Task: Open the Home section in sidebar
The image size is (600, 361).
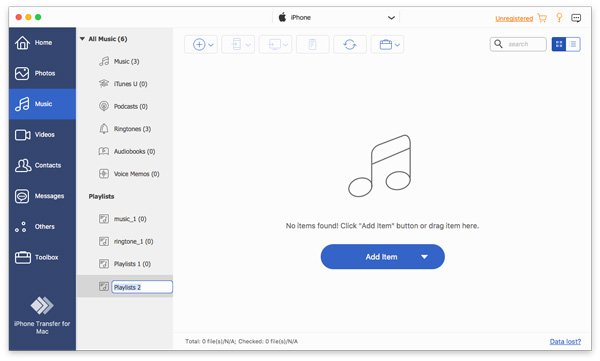Action: tap(42, 42)
